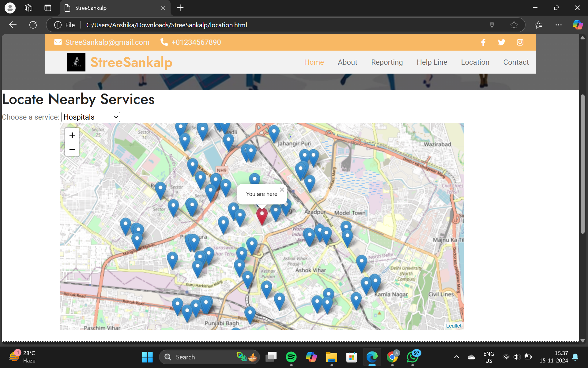Viewport: 588px width, 368px height.
Task: Open the Copilot sidebar icon
Action: click(578, 25)
